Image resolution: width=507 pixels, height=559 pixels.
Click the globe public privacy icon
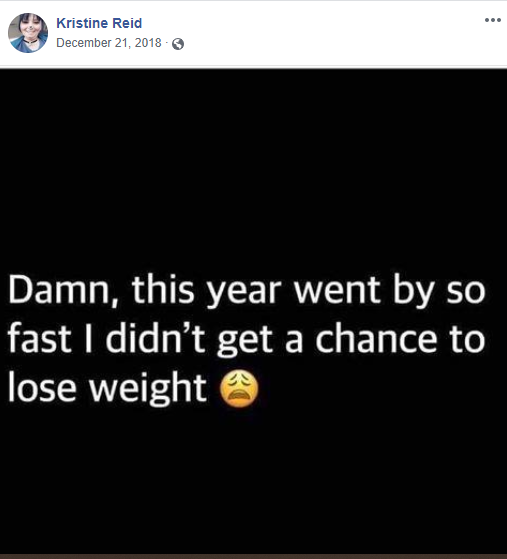[178, 44]
